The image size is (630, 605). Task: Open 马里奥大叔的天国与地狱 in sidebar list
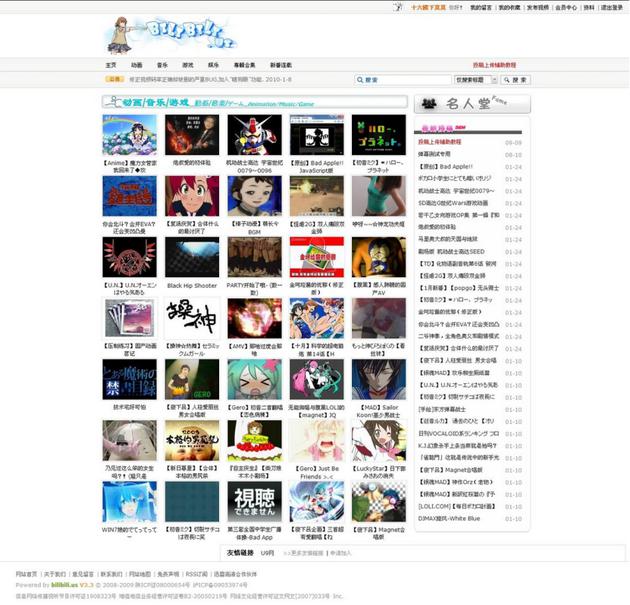tap(453, 240)
